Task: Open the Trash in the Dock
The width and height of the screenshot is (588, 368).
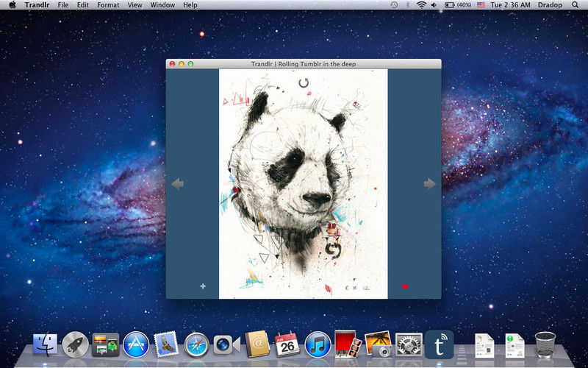Action: pos(545,344)
